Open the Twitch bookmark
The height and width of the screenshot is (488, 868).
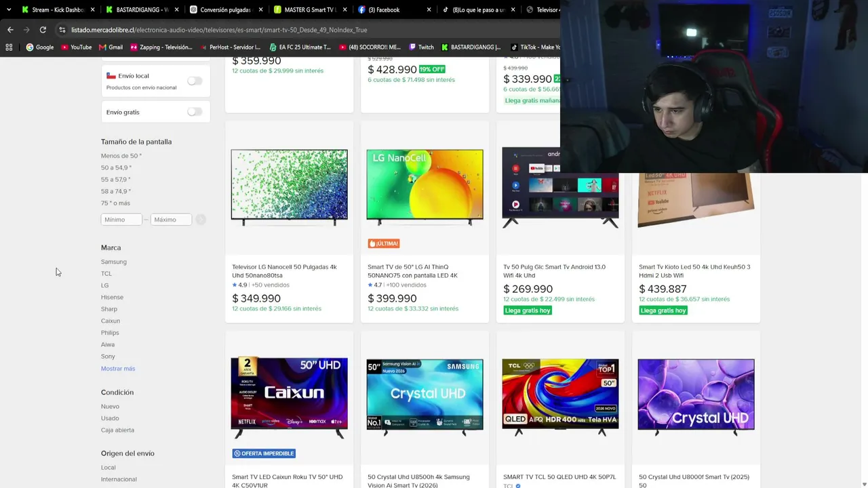[421, 47]
